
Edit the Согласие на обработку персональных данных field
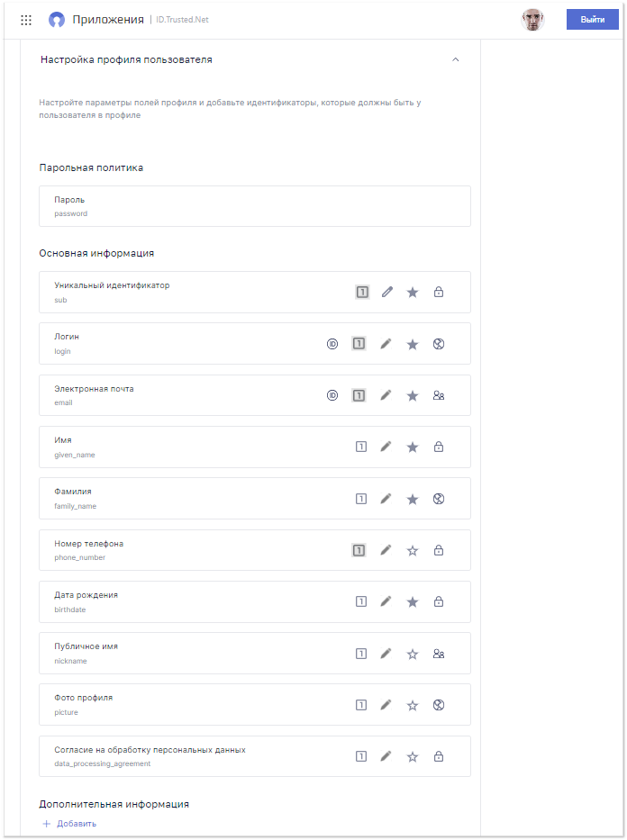386,756
